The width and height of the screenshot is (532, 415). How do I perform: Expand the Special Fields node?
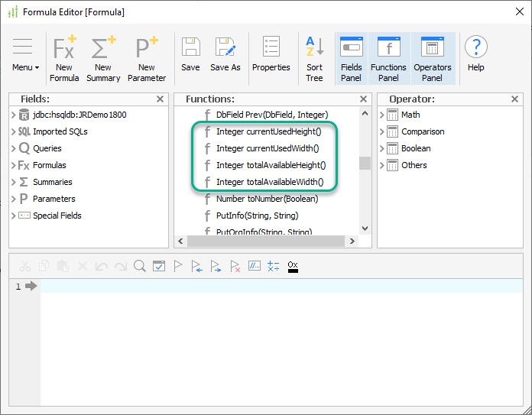coord(14,216)
